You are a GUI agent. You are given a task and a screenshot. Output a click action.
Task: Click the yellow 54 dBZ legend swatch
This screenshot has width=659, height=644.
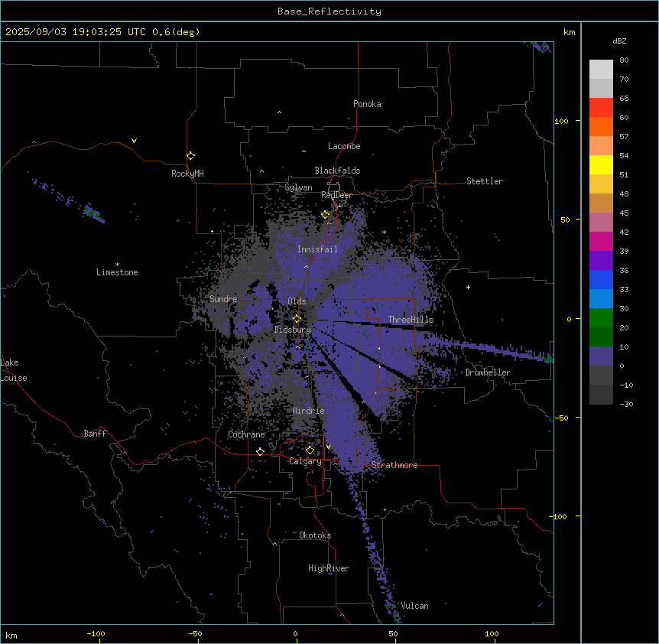(601, 164)
